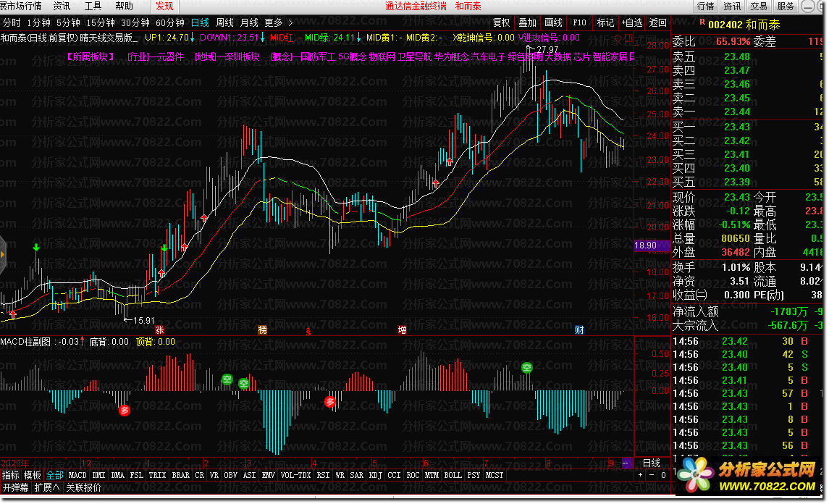Open 复权 adjustment options
This screenshot has height=504, width=829.
(x=501, y=22)
